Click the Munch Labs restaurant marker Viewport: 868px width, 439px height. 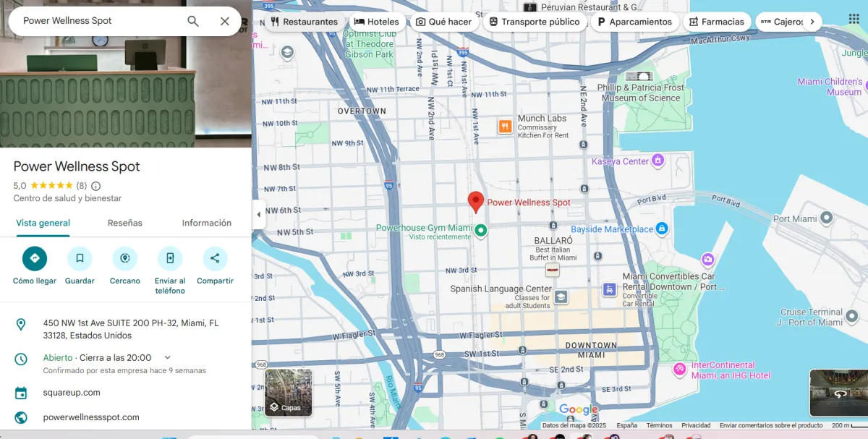click(x=505, y=127)
